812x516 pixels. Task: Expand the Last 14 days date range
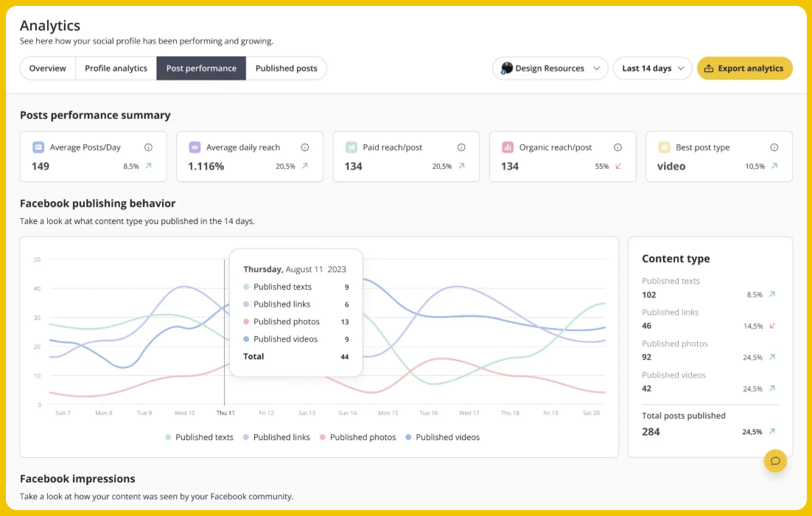pos(652,69)
